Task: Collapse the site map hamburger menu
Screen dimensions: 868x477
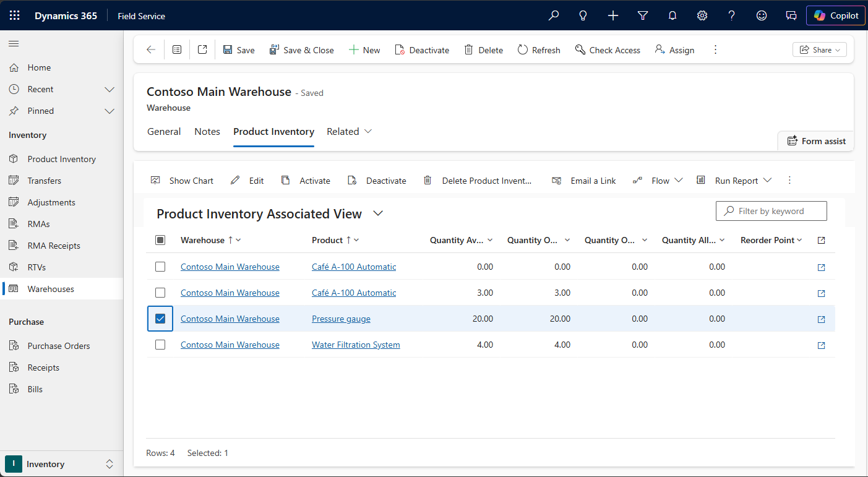Action: click(14, 43)
